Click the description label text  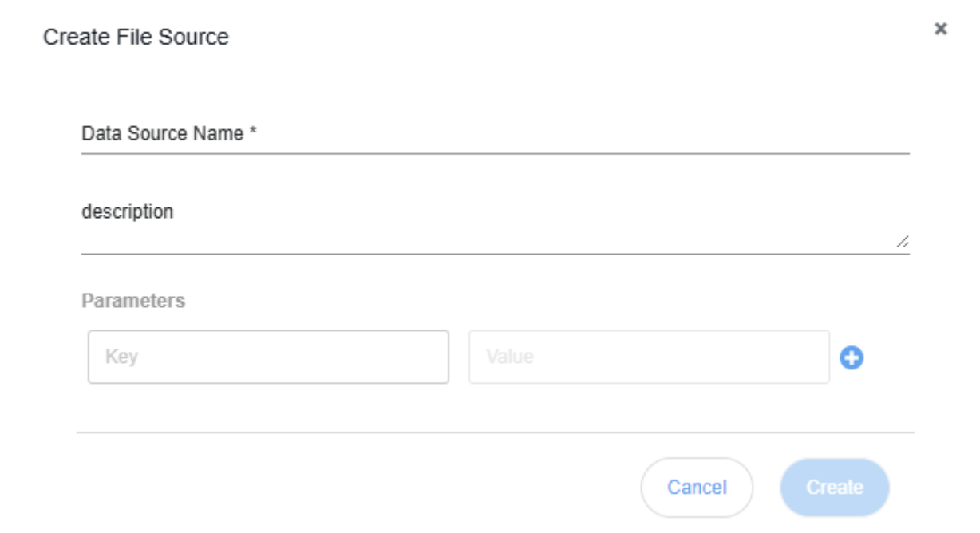click(x=127, y=212)
